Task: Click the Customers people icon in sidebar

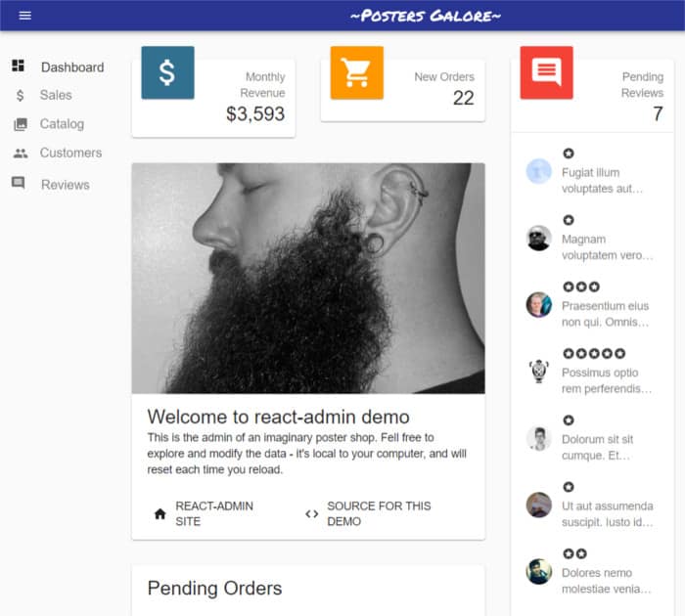Action: pyautogui.click(x=21, y=154)
